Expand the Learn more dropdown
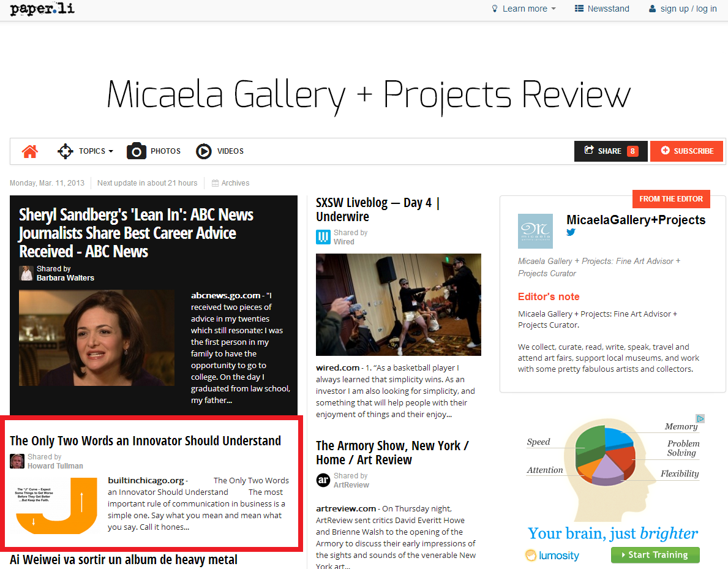The height and width of the screenshot is (569, 728). point(523,9)
